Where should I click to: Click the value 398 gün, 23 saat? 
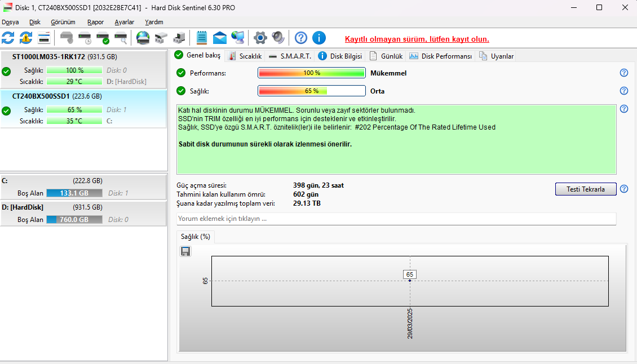tap(319, 185)
